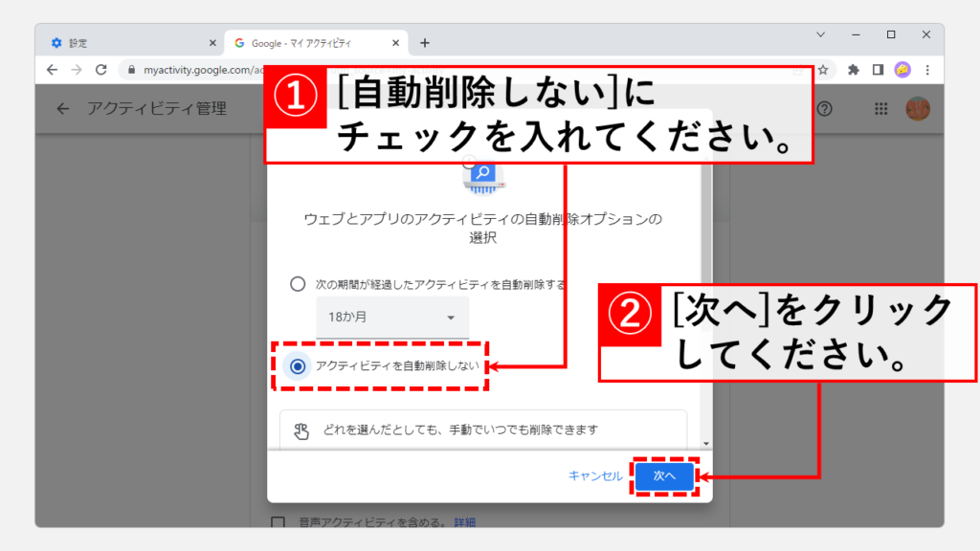Click the lock icon in address bar
This screenshot has height=551, width=980.
click(131, 70)
